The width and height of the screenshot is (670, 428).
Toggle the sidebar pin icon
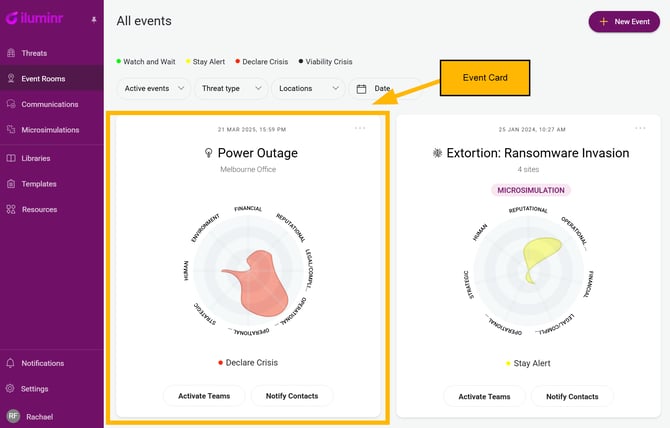[x=94, y=19]
